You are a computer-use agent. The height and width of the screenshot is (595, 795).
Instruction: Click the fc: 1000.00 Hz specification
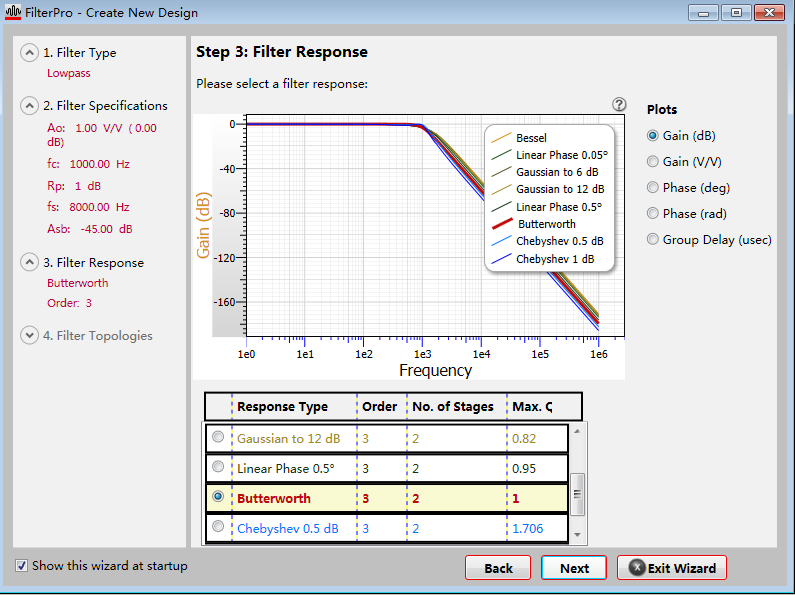88,164
